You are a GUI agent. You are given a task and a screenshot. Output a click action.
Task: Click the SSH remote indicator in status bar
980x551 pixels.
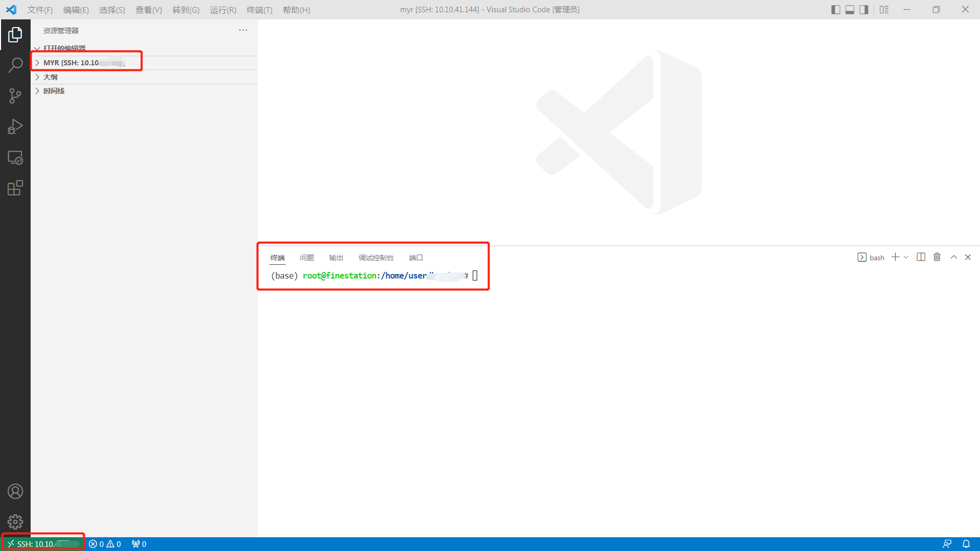(x=43, y=544)
